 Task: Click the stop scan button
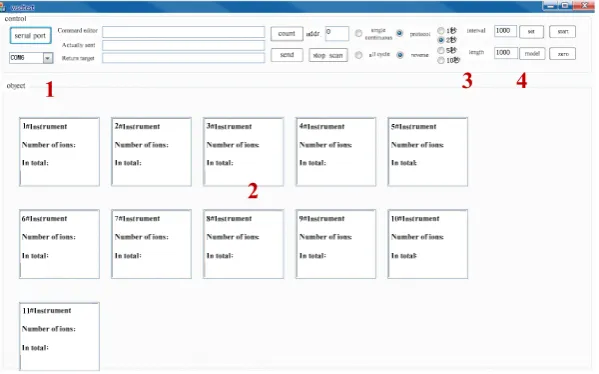pyautogui.click(x=328, y=55)
